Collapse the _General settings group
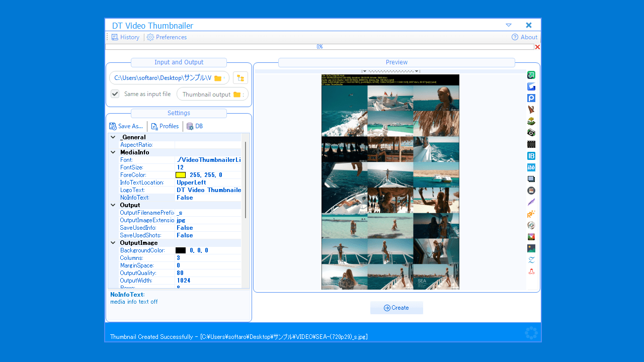This screenshot has width=644, height=362. [113, 137]
